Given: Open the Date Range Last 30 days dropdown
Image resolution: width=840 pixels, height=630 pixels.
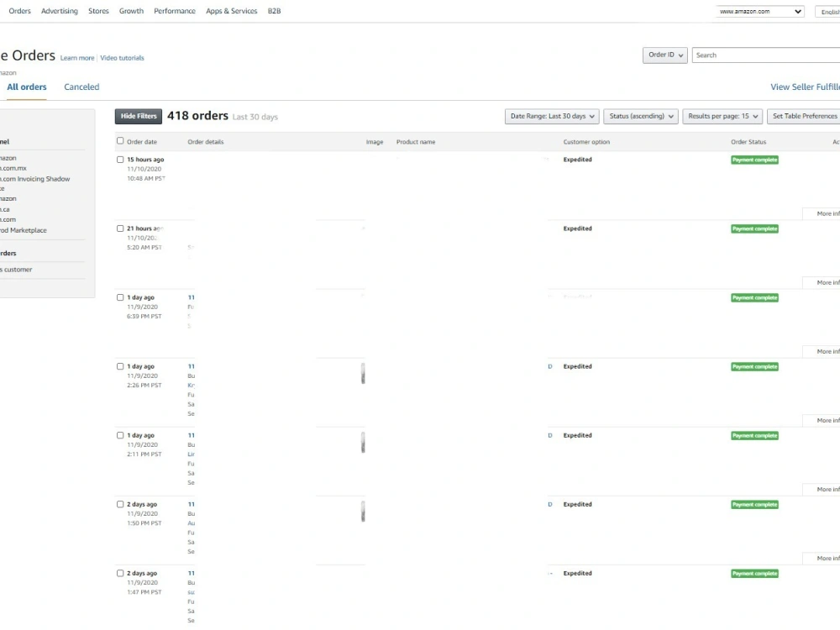Looking at the screenshot, I should pyautogui.click(x=552, y=116).
